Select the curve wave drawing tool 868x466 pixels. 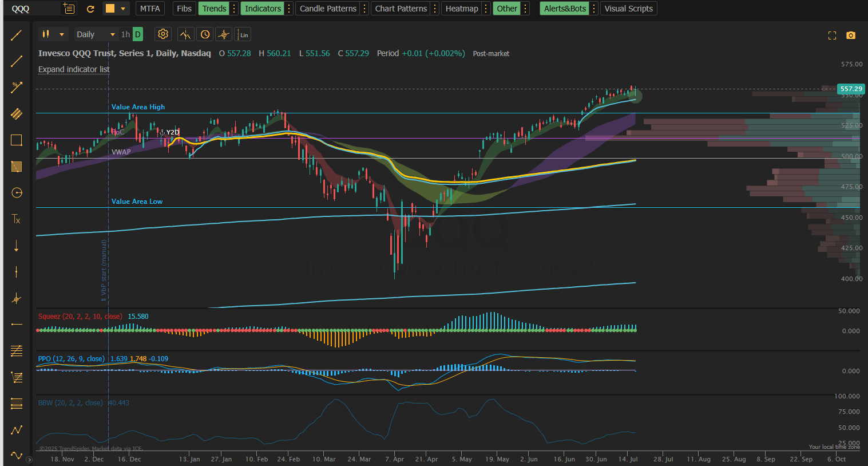pyautogui.click(x=17, y=456)
